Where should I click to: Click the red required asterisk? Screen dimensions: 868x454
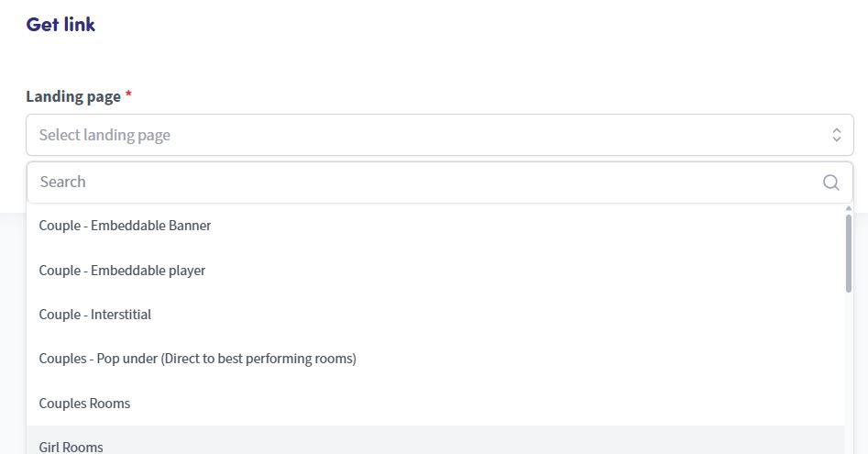pyautogui.click(x=128, y=96)
